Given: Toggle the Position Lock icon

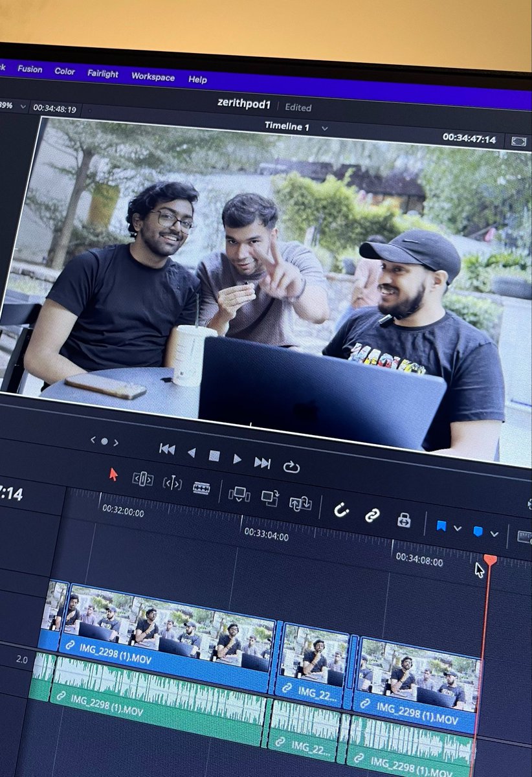Looking at the screenshot, I should (404, 520).
